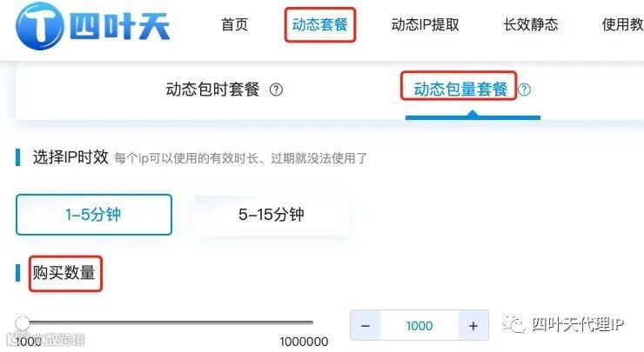Select the 5-15分钟 IP duration option
This screenshot has height=352, width=644.
click(x=272, y=215)
